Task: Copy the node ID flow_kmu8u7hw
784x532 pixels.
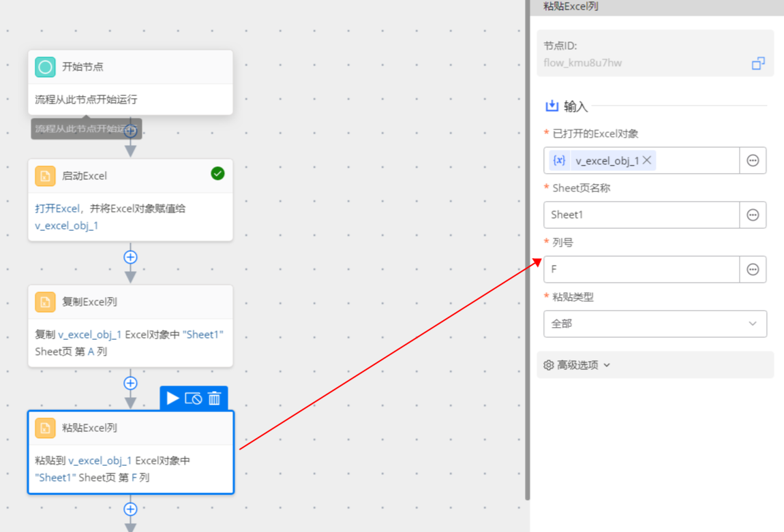Action: point(758,63)
